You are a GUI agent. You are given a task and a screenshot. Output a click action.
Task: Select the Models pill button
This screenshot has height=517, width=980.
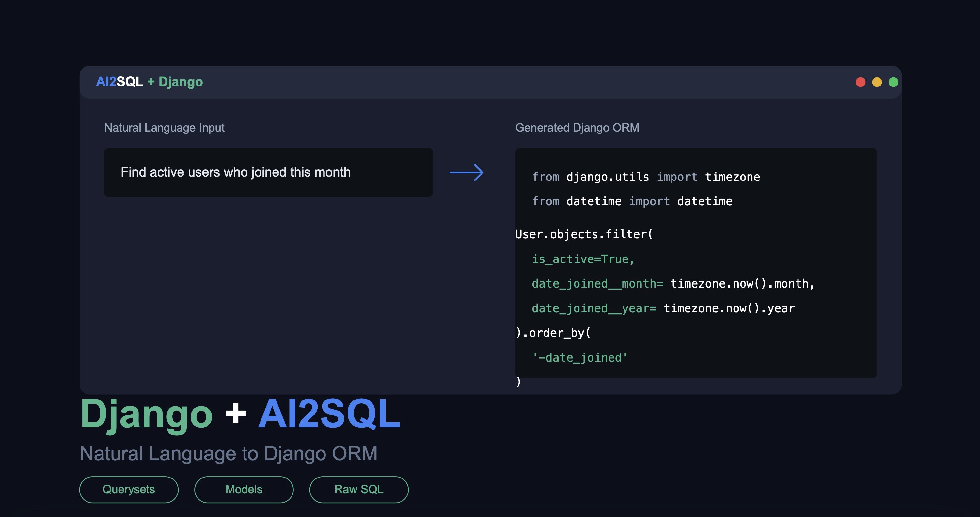click(x=244, y=489)
